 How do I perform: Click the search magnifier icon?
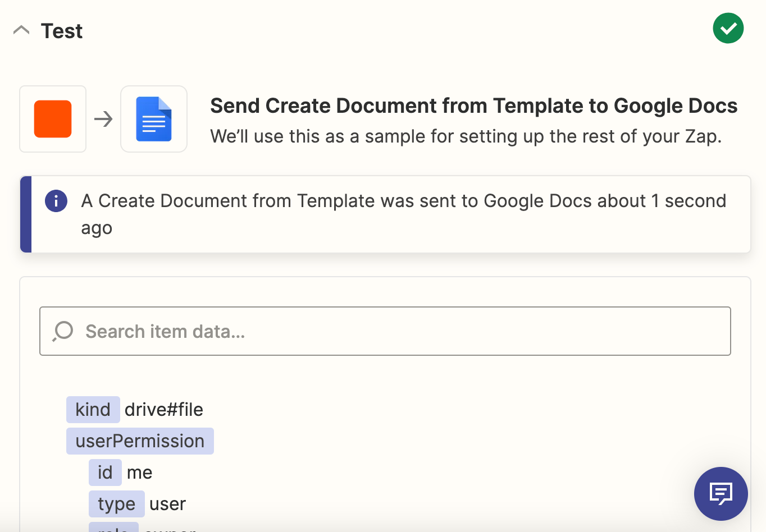click(63, 331)
